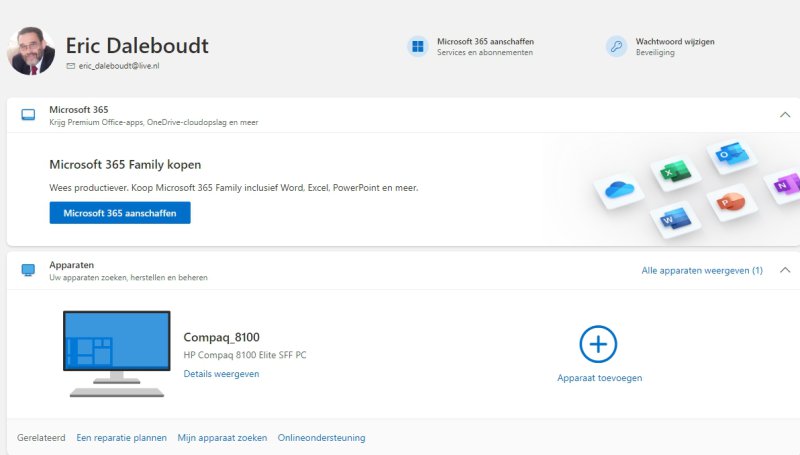Open Onlineondersteuning link
This screenshot has height=455, width=800.
click(321, 437)
